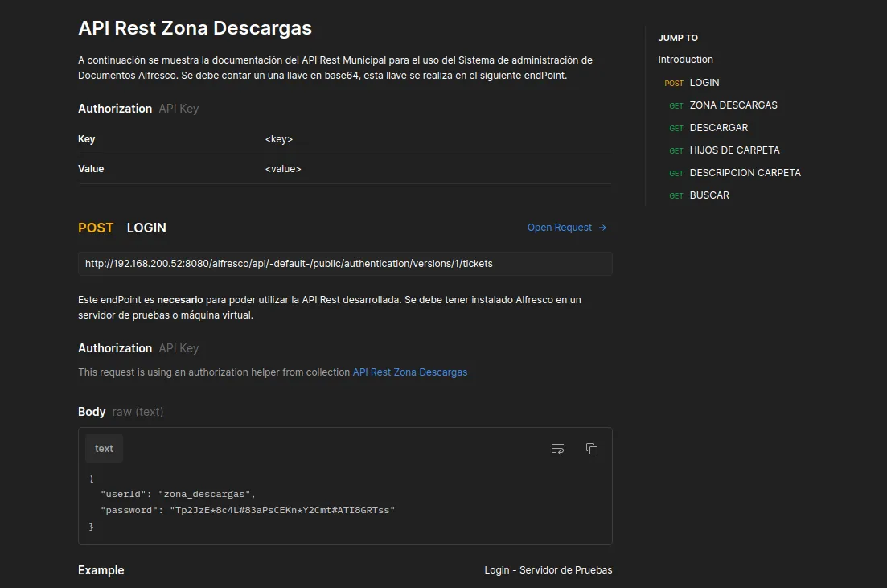Jump to GET DESCRIPCION CARPETA

click(x=735, y=173)
